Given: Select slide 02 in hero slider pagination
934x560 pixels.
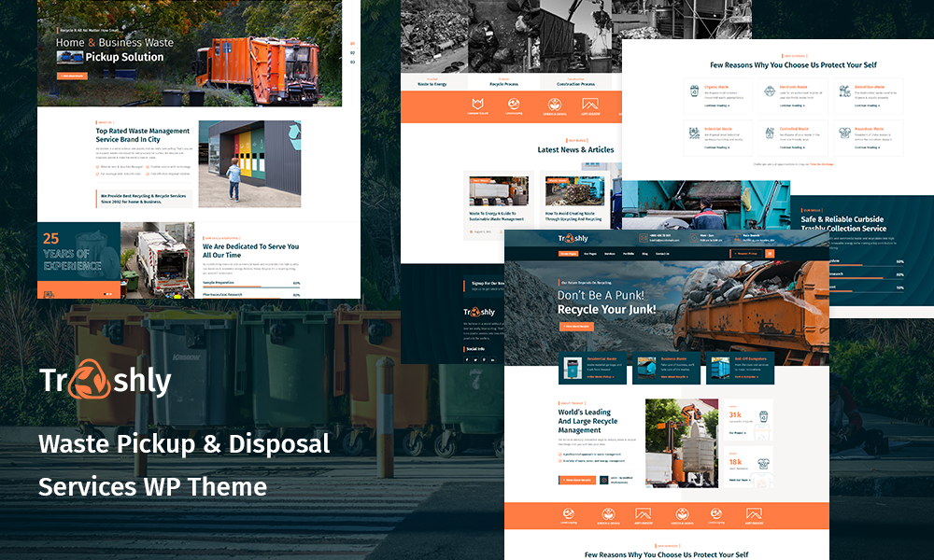Looking at the screenshot, I should pyautogui.click(x=352, y=52).
